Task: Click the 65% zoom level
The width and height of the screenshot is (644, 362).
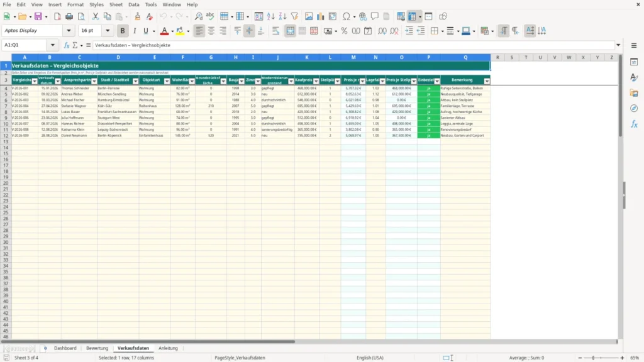Action: coord(635,358)
